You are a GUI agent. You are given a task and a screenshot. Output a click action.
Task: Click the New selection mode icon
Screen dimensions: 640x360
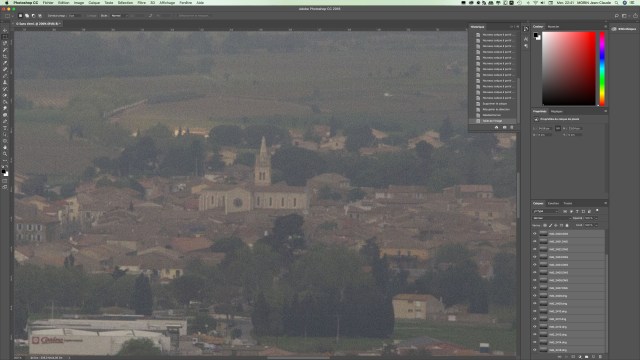click(20, 16)
